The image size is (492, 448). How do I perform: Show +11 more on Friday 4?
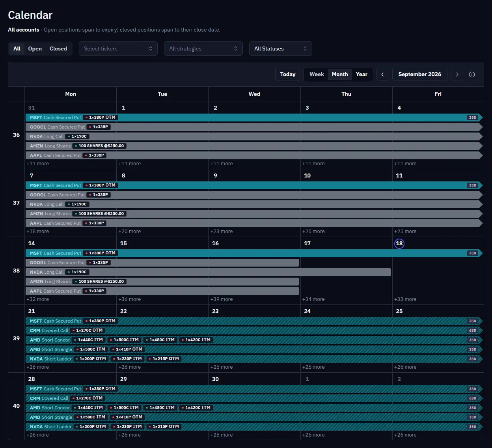405,164
